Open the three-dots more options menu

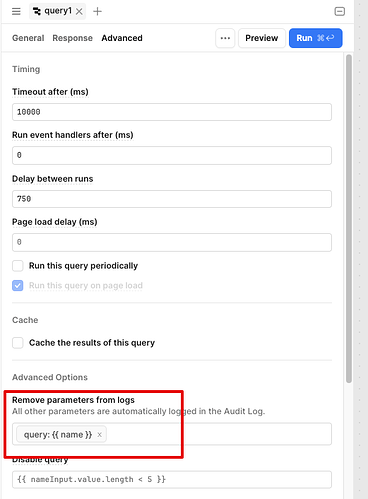pyautogui.click(x=225, y=38)
